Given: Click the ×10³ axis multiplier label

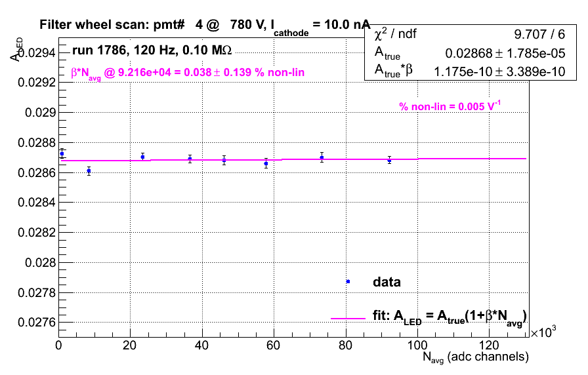Looking at the screenshot, I should coord(543,332).
